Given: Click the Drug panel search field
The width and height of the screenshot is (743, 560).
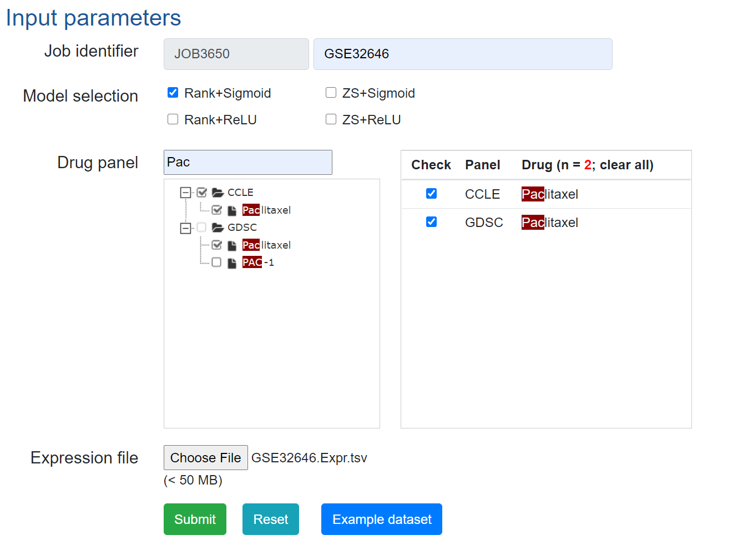Looking at the screenshot, I should (x=248, y=162).
